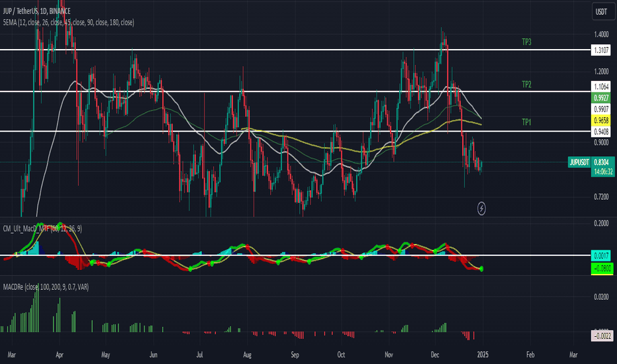Click the 0.7200 price scale label
The image size is (617, 364).
click(x=601, y=197)
